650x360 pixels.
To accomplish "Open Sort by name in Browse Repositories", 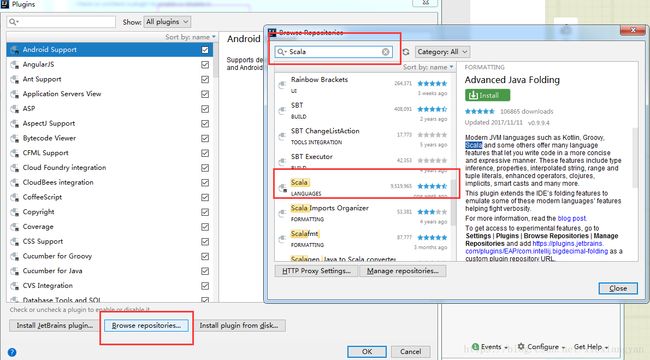I will tap(428, 67).
